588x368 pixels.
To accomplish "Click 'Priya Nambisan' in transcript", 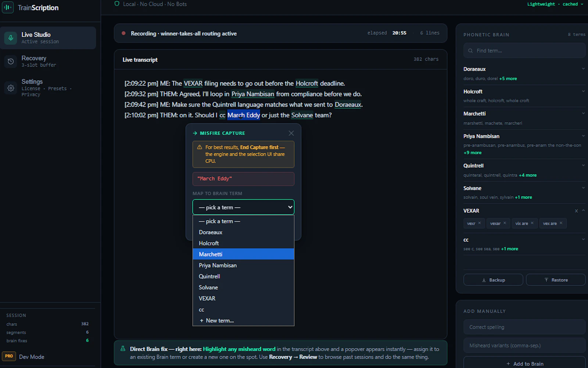I will [253, 94].
